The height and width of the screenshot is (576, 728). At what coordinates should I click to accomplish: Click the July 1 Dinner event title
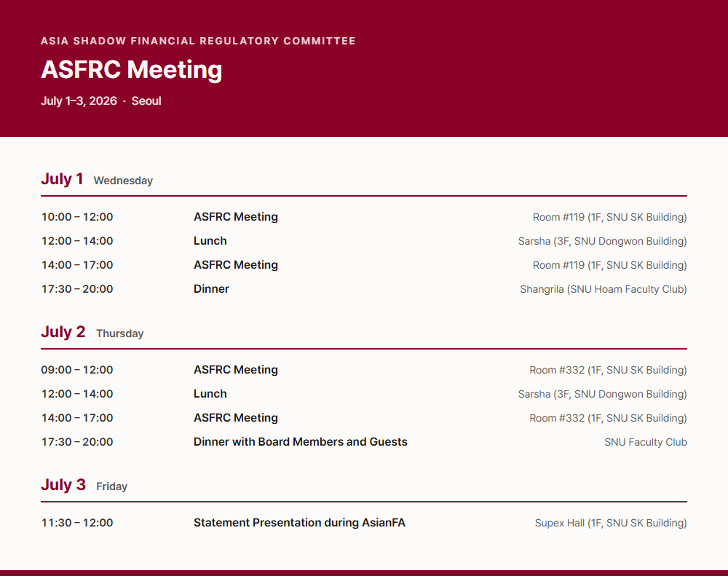pos(211,289)
